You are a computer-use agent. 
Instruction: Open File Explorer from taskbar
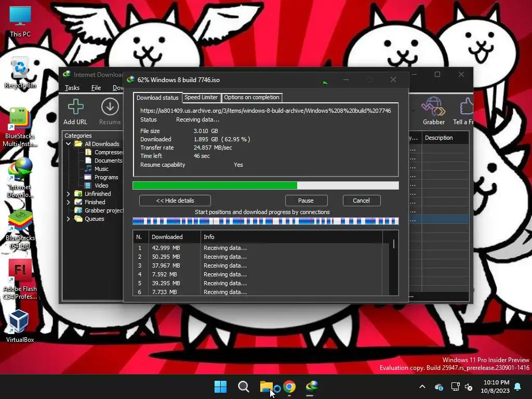pyautogui.click(x=267, y=387)
